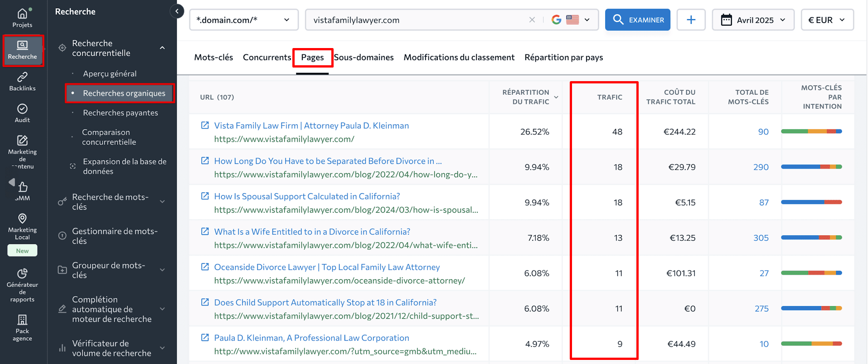
Task: Click keyword count 305
Action: (761, 238)
